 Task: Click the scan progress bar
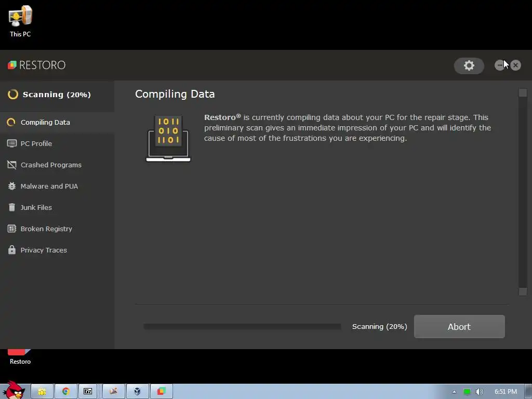point(242,326)
